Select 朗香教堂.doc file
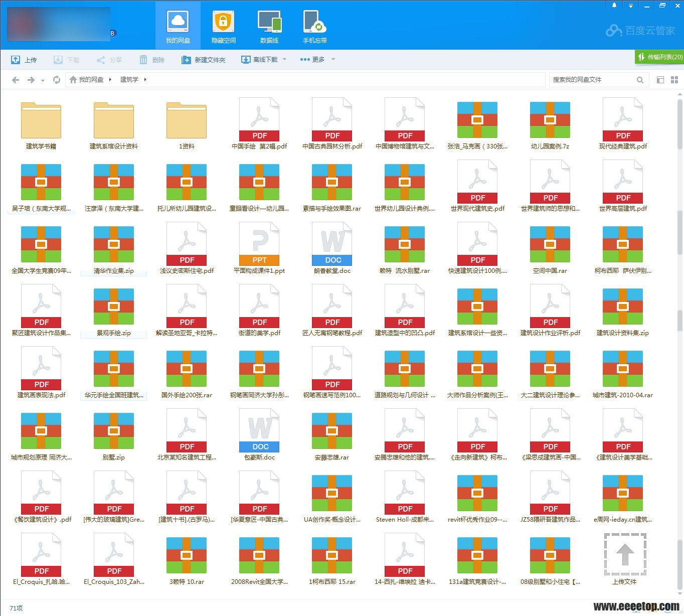This screenshot has height=616, width=684. 332,249
